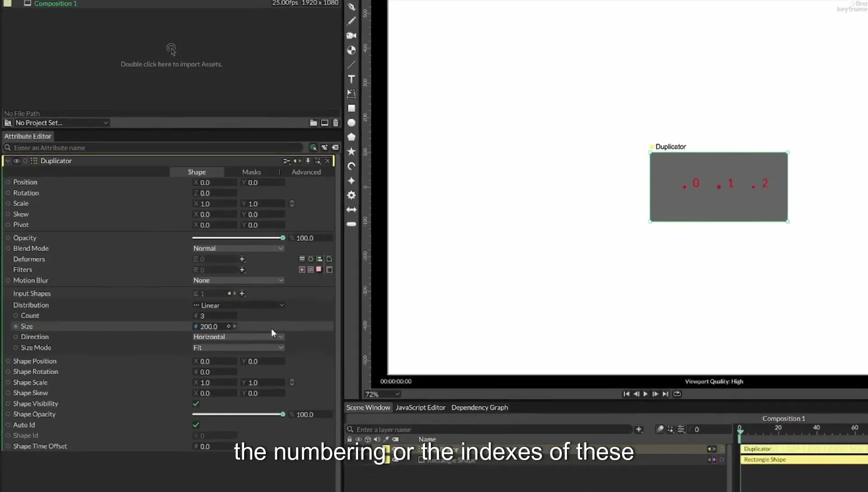Click the trash icon in project panel
The width and height of the screenshot is (868, 492).
coord(335,123)
